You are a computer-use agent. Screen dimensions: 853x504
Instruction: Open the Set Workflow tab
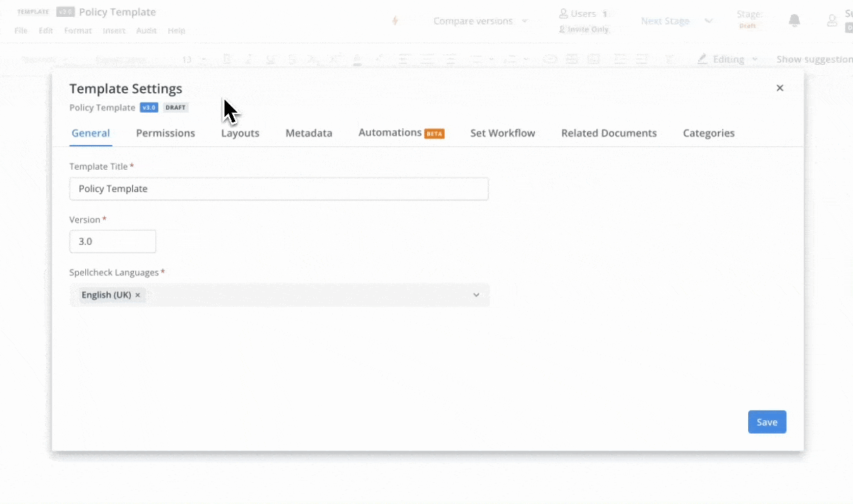coord(503,133)
